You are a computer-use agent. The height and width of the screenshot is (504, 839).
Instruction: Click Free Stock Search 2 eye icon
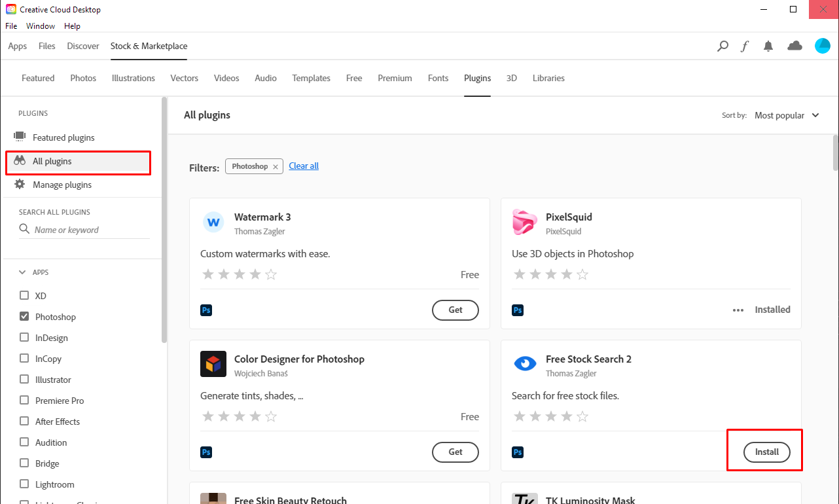(x=525, y=364)
